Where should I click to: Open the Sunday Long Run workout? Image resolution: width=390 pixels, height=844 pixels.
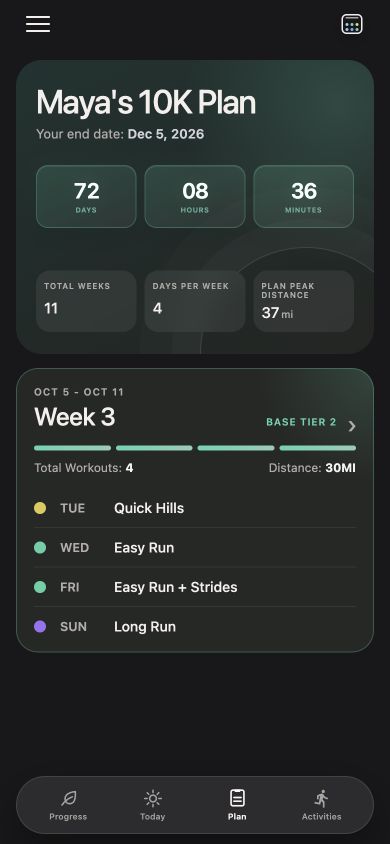pyautogui.click(x=195, y=627)
